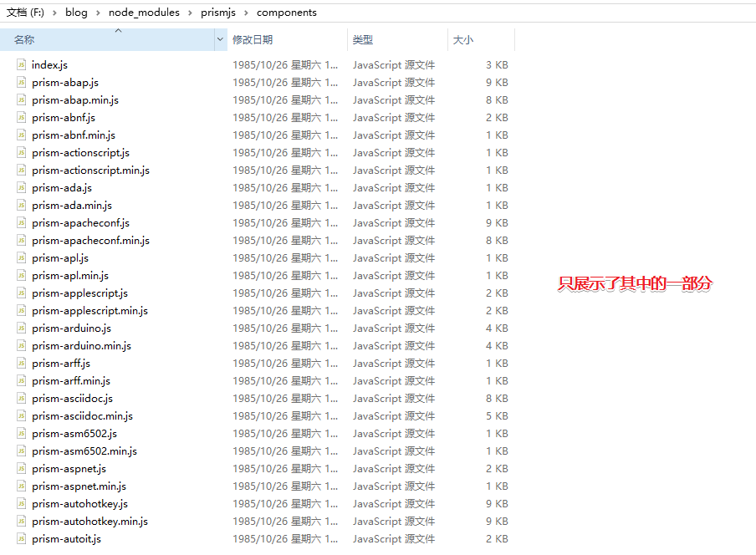Screen dimensions: 756x555
Task: Pick the icon next to prism-apl.min.js
Action: [x=21, y=276]
